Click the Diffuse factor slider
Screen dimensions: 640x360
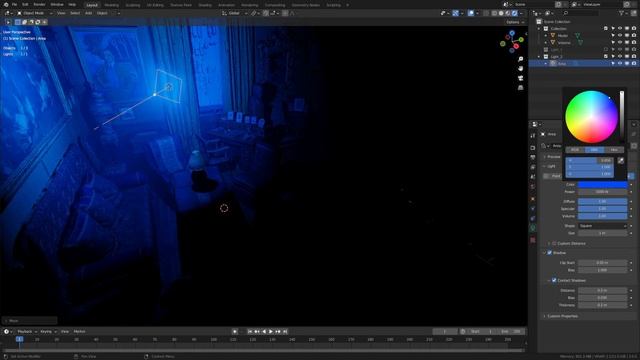point(602,202)
